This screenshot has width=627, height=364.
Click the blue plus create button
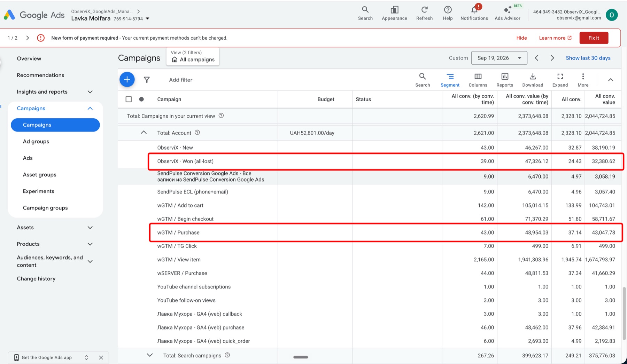click(127, 80)
